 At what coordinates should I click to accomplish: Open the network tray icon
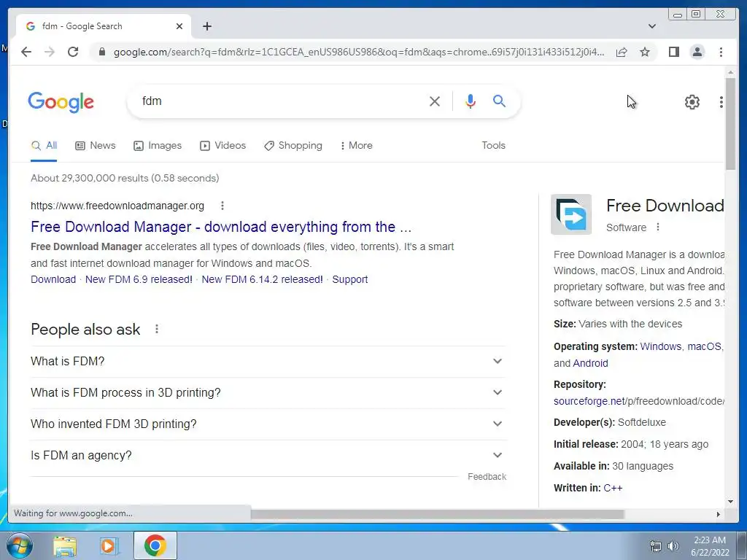(x=656, y=546)
